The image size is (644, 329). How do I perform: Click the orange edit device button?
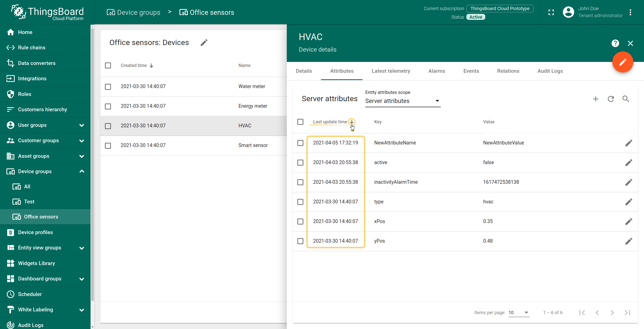tap(623, 62)
